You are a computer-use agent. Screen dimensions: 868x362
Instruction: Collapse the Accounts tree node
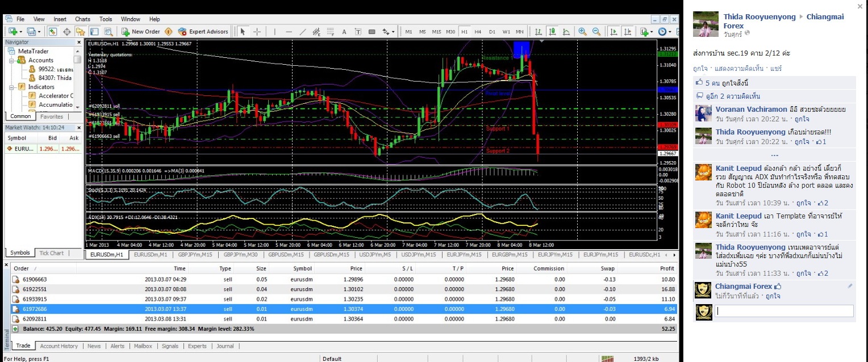(x=12, y=60)
